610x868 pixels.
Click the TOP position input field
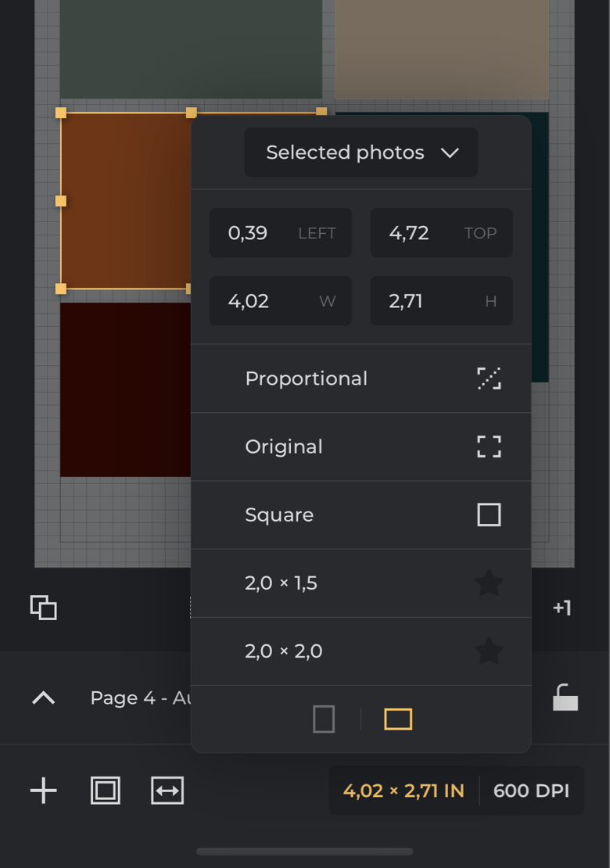441,233
